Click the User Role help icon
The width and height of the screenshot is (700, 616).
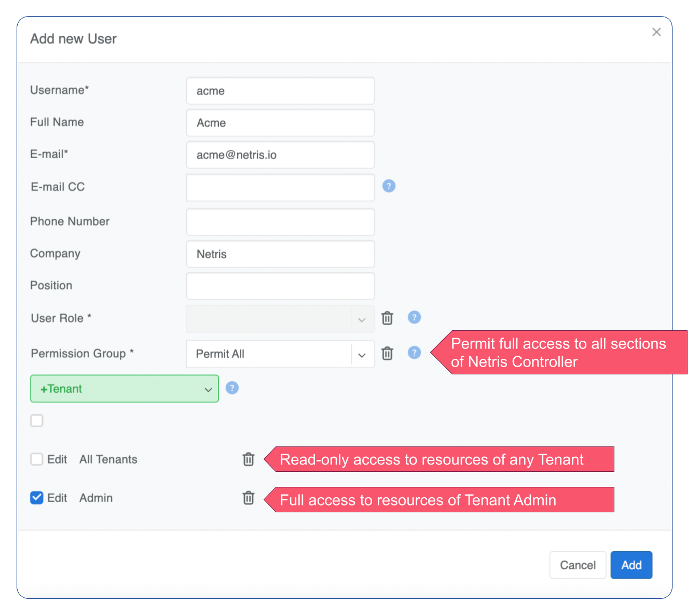pyautogui.click(x=414, y=317)
